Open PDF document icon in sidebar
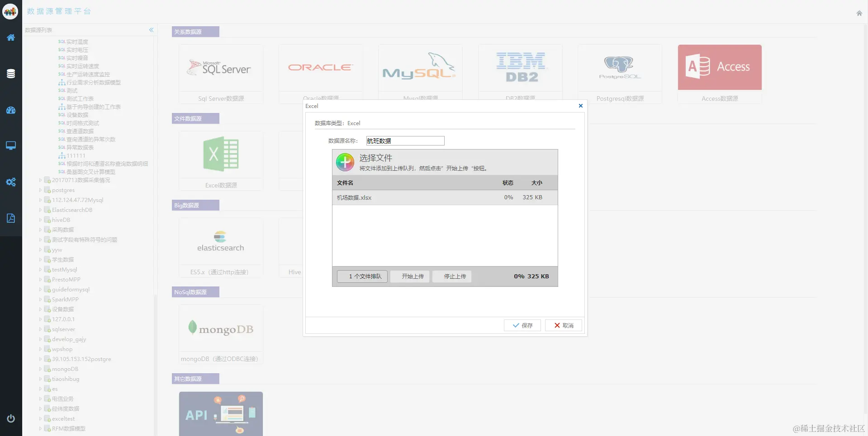 [11, 218]
